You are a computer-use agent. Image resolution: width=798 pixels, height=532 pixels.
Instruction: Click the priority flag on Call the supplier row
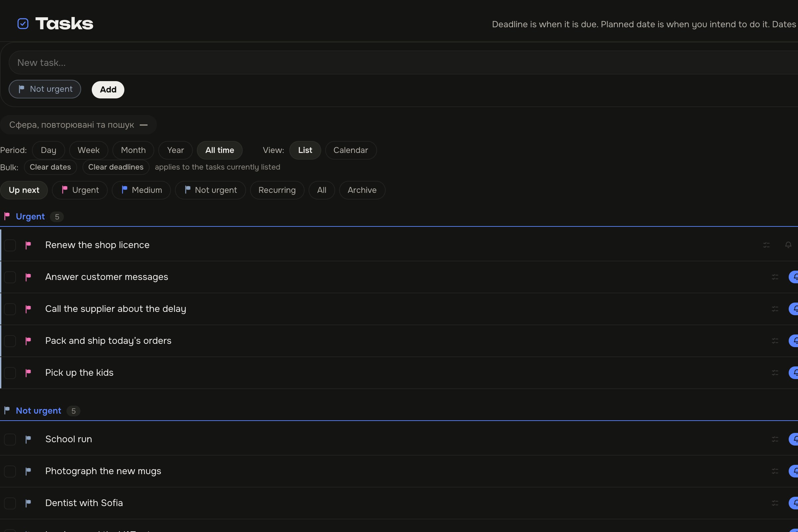click(x=28, y=309)
